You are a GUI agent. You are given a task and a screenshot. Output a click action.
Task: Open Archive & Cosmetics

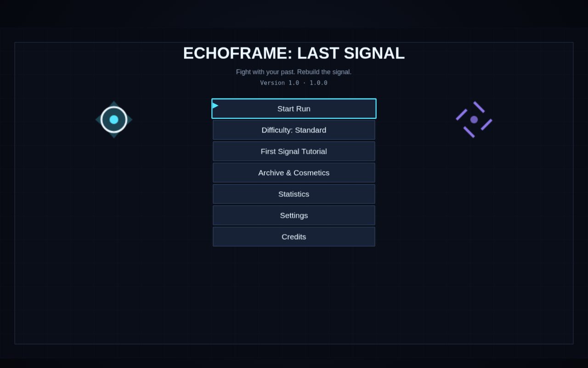click(294, 173)
